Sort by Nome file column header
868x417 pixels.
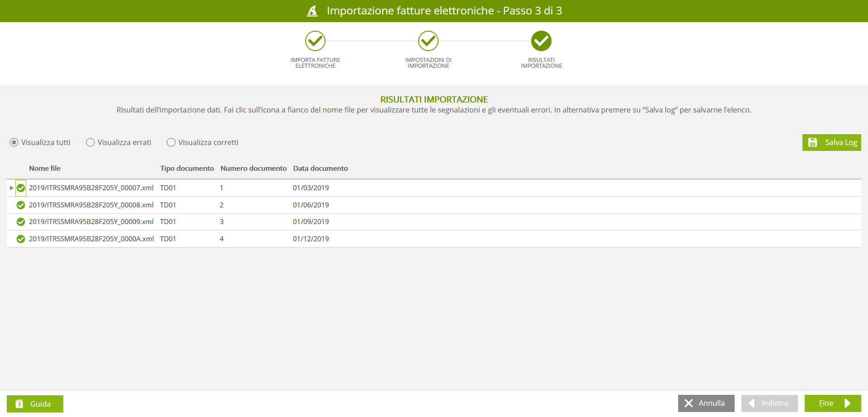pos(45,168)
